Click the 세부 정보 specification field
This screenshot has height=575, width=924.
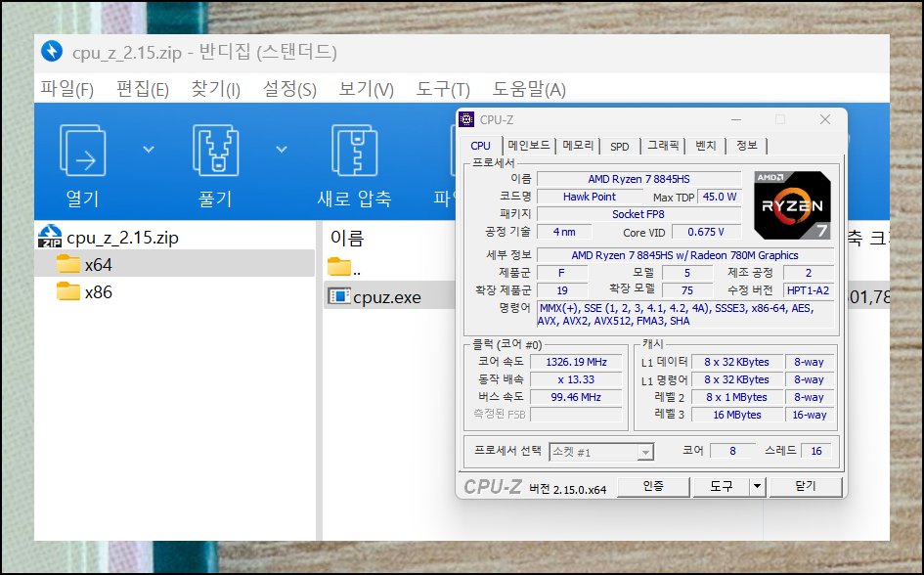684,255
